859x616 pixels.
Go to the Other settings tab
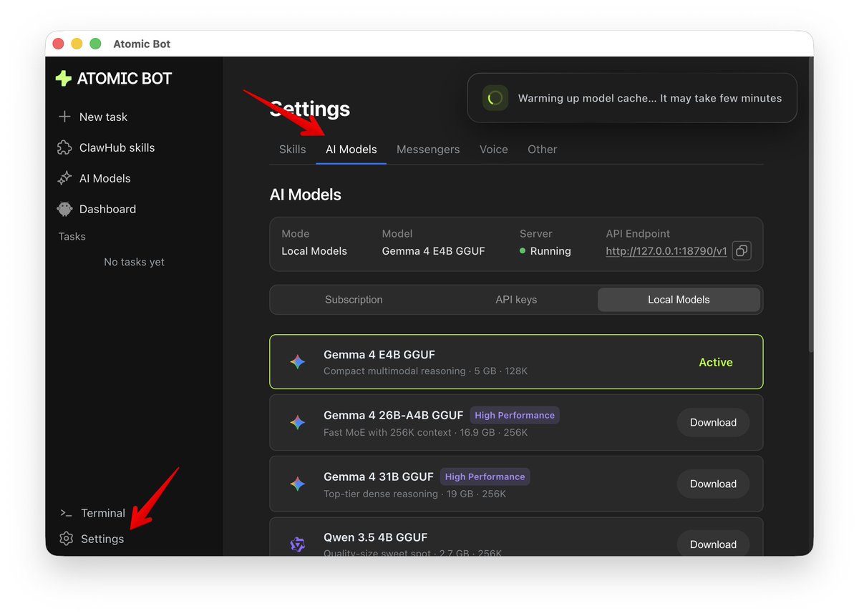pyautogui.click(x=542, y=150)
